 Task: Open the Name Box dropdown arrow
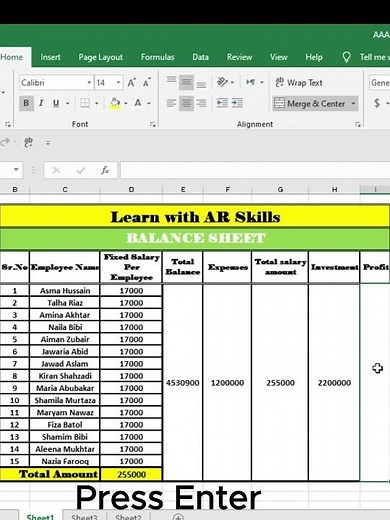tap(16, 170)
